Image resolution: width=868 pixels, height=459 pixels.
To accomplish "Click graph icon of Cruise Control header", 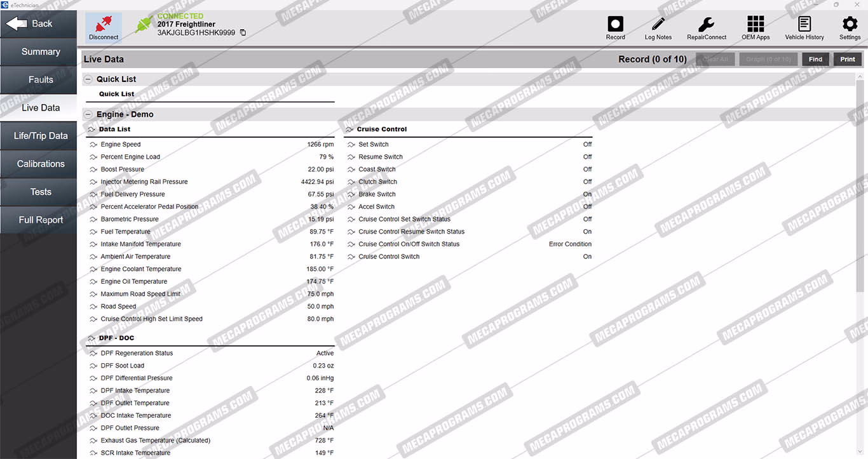I will pos(349,129).
